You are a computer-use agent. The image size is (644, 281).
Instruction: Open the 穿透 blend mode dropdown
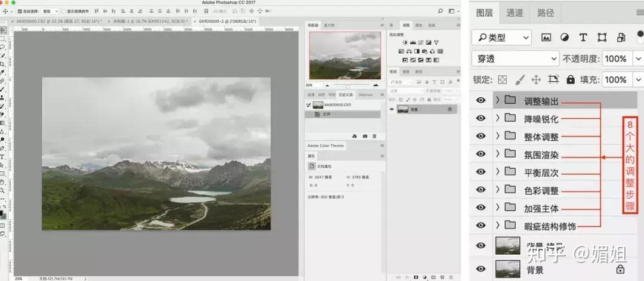(x=515, y=58)
